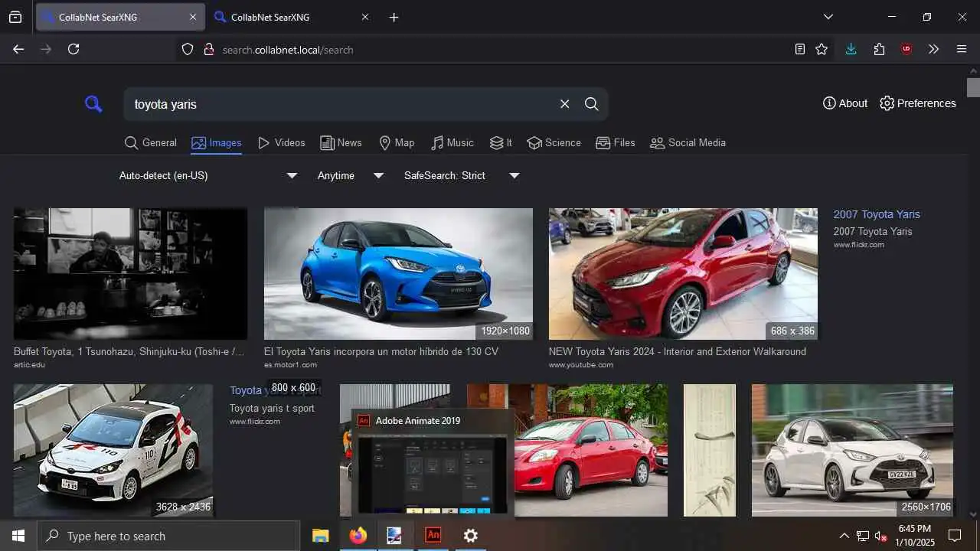The width and height of the screenshot is (980, 551).
Task: Click the network tray icon
Action: tap(863, 536)
